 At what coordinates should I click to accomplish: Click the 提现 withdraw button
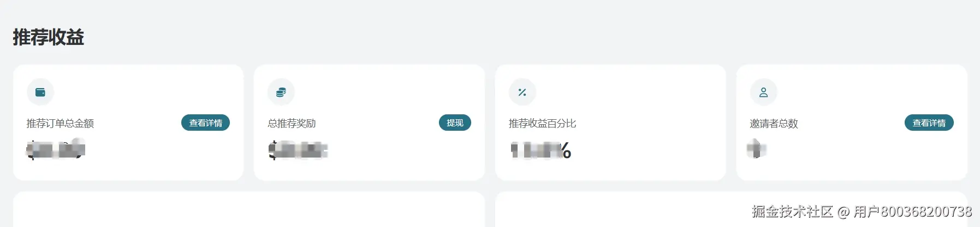[x=455, y=123]
